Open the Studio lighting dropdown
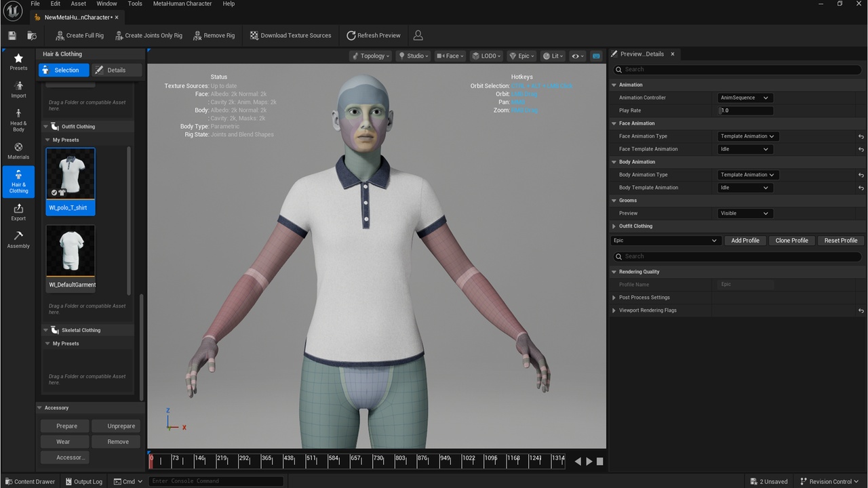Viewport: 868px width, 488px height. [x=413, y=56]
